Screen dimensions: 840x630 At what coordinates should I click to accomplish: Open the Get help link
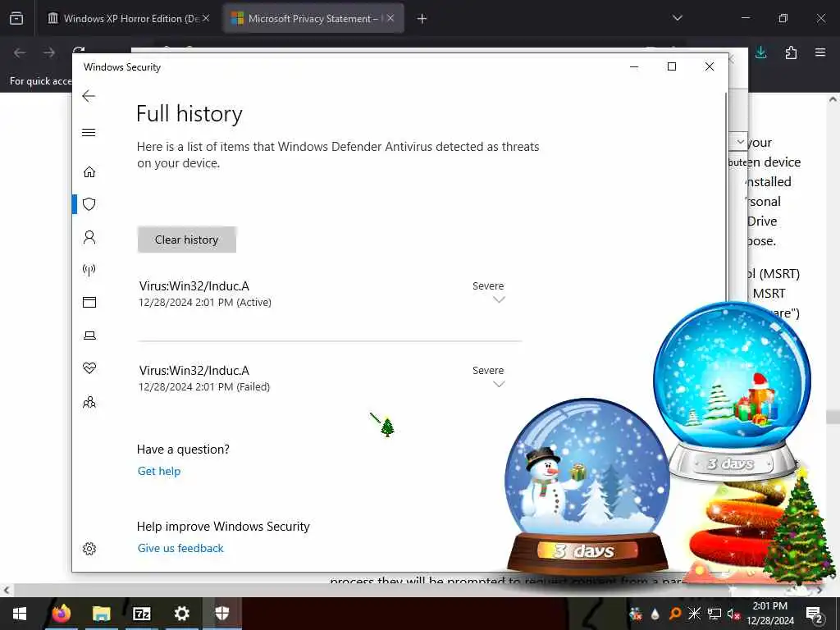159,471
